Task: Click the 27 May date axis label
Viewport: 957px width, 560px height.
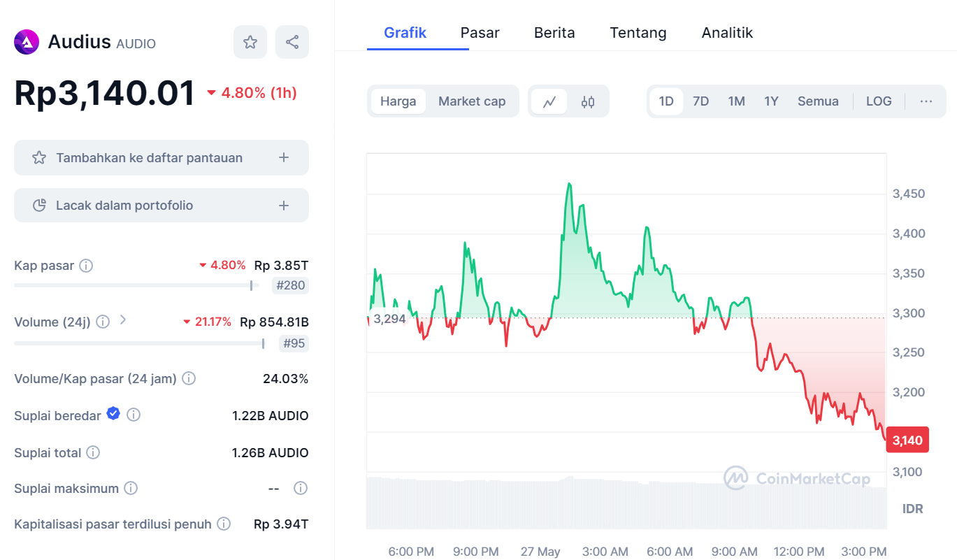Action: pos(540,552)
